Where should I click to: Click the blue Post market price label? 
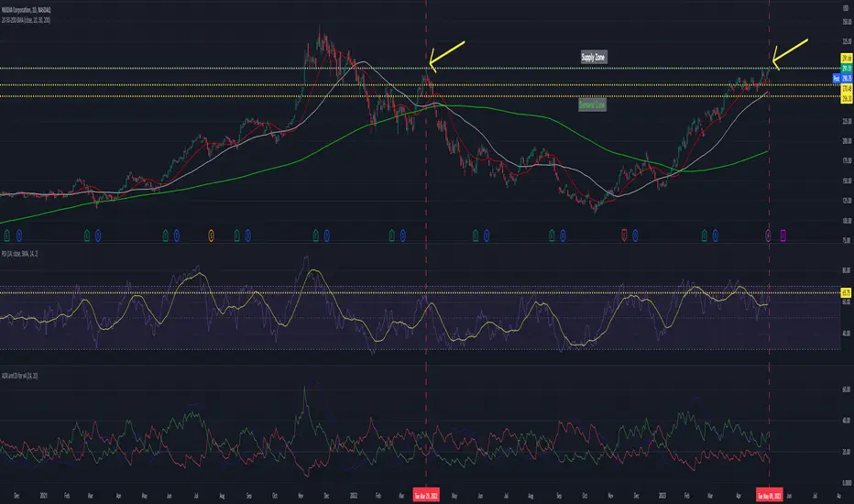pos(842,79)
